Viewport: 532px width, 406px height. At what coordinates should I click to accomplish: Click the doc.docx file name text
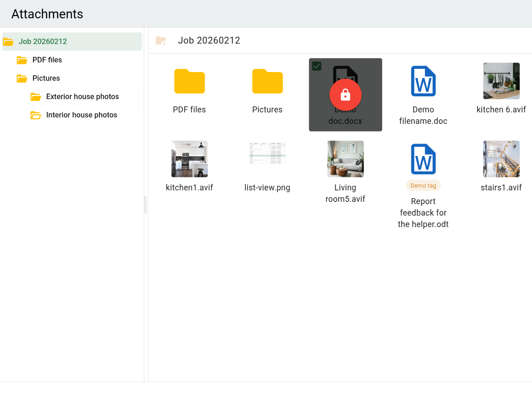[x=345, y=121]
